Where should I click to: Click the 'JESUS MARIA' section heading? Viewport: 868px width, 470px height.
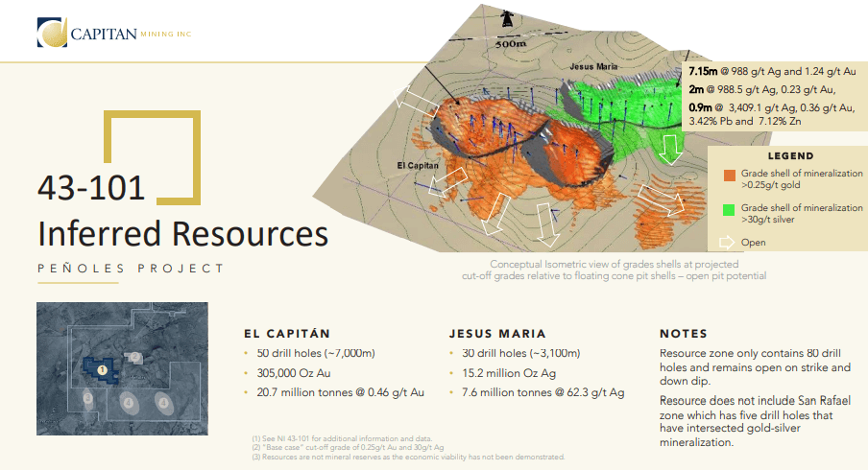coord(497,334)
